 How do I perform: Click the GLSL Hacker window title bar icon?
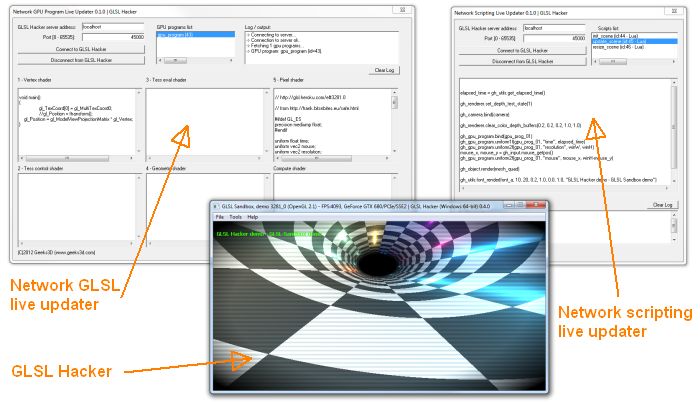(x=216, y=207)
